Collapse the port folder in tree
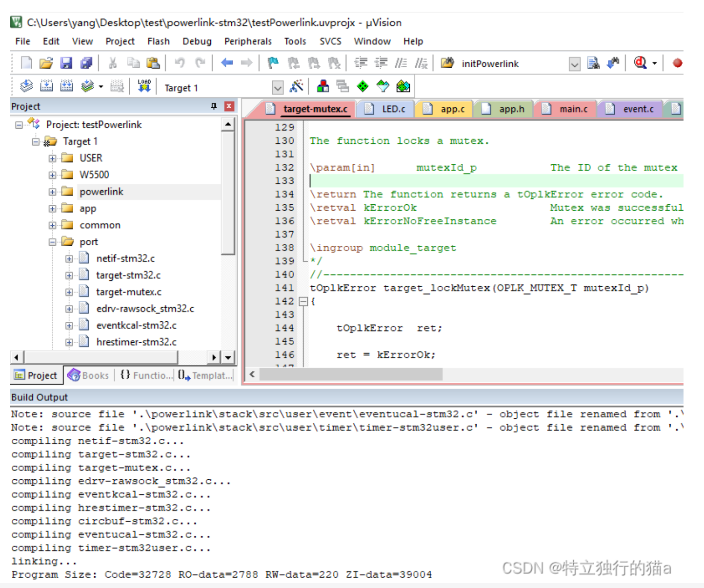The height and width of the screenshot is (588, 704). (x=52, y=242)
